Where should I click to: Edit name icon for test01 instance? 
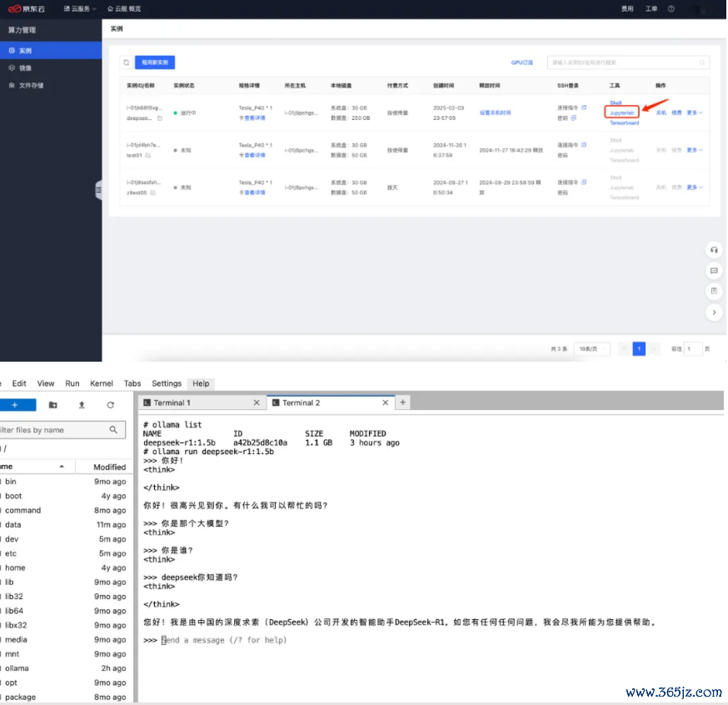click(148, 155)
